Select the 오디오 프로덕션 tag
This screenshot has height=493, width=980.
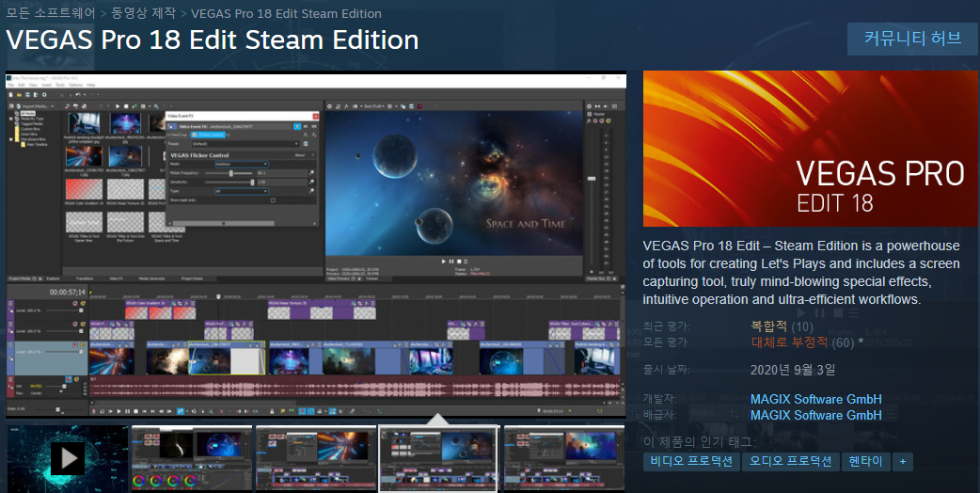[791, 462]
